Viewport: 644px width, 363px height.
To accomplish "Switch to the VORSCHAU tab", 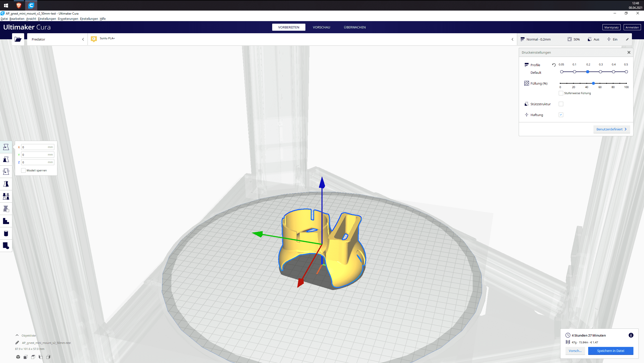I will click(x=321, y=27).
